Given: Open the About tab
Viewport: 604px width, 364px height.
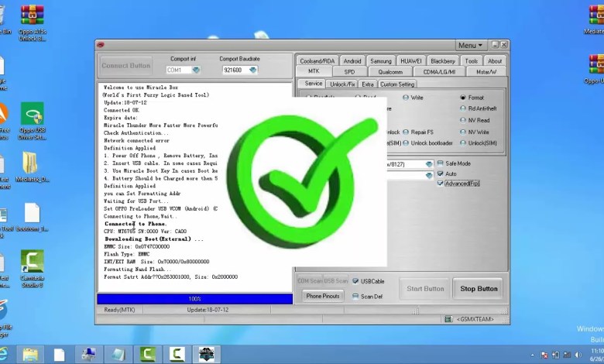Looking at the screenshot, I should 495,61.
